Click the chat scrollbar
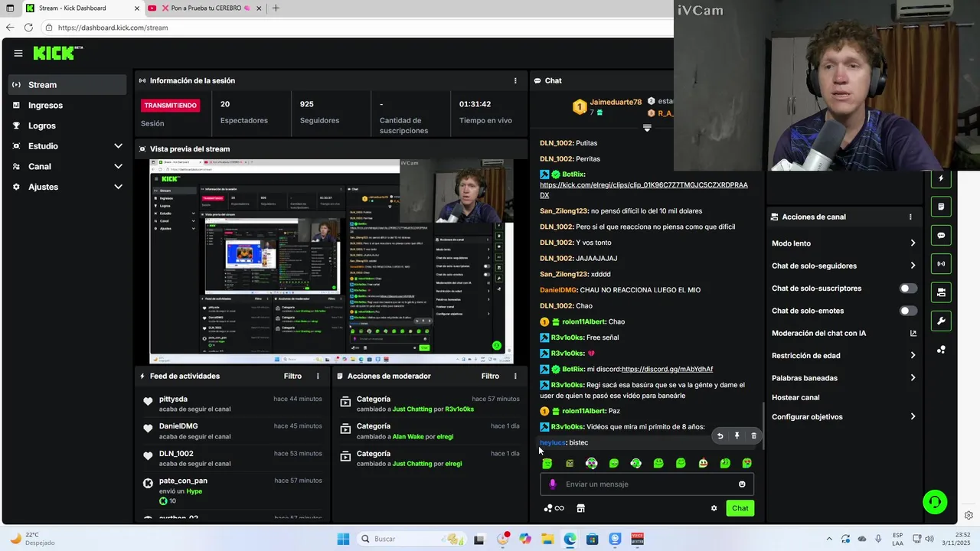The image size is (980, 551). (x=763, y=426)
